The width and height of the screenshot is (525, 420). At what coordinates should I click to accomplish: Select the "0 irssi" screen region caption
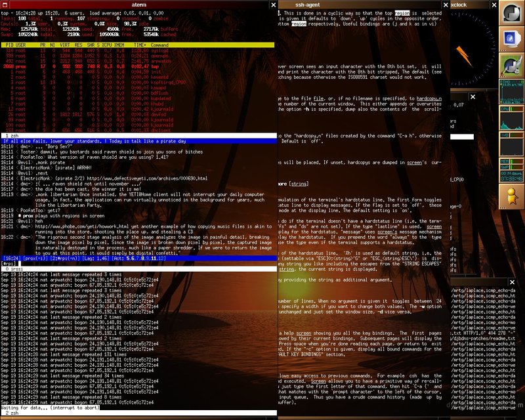click(x=138, y=269)
